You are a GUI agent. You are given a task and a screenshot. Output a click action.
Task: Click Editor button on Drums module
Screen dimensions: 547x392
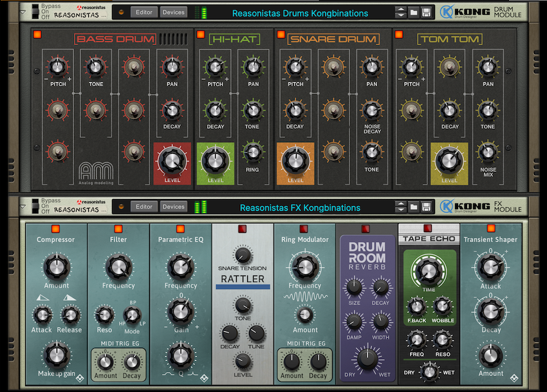click(x=144, y=12)
